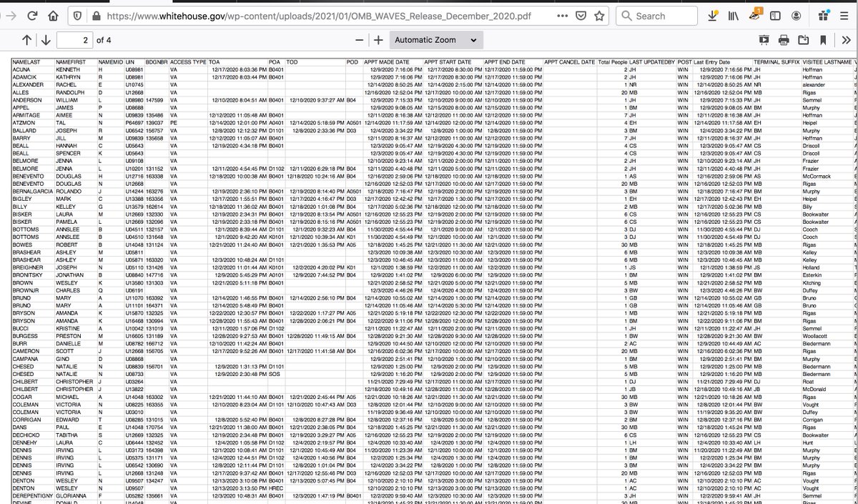Select the P64697 UIN cell
This screenshot has width=858, height=504.
(x=134, y=122)
